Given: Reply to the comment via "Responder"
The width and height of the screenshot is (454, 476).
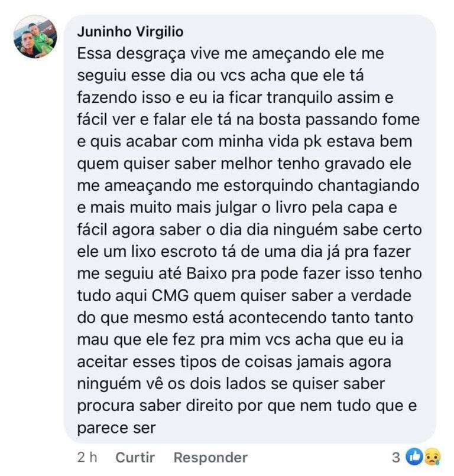Looking at the screenshot, I should [x=210, y=457].
